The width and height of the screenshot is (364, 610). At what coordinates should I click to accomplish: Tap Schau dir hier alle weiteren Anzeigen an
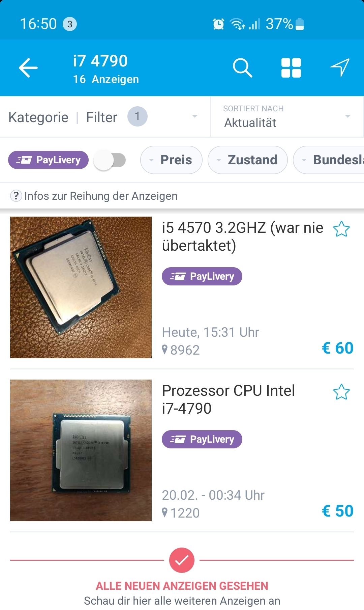(182, 601)
